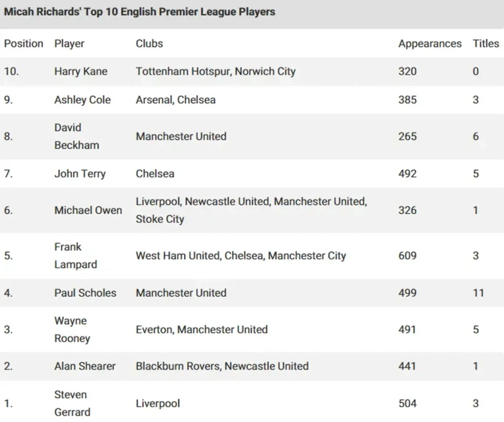Viewport: 504px width, 422px height.
Task: Select the Ashley Cole player name
Action: [83, 100]
